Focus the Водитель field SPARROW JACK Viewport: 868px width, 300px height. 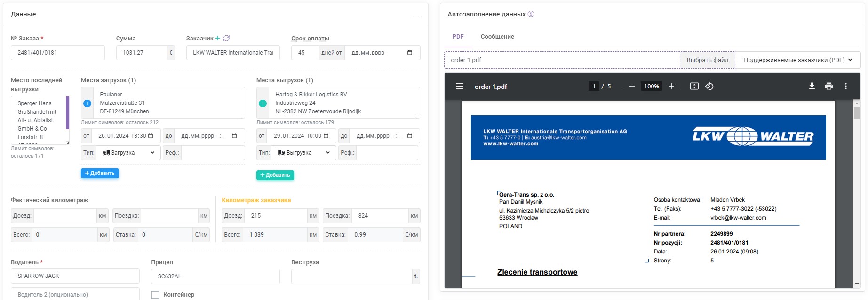[75, 276]
